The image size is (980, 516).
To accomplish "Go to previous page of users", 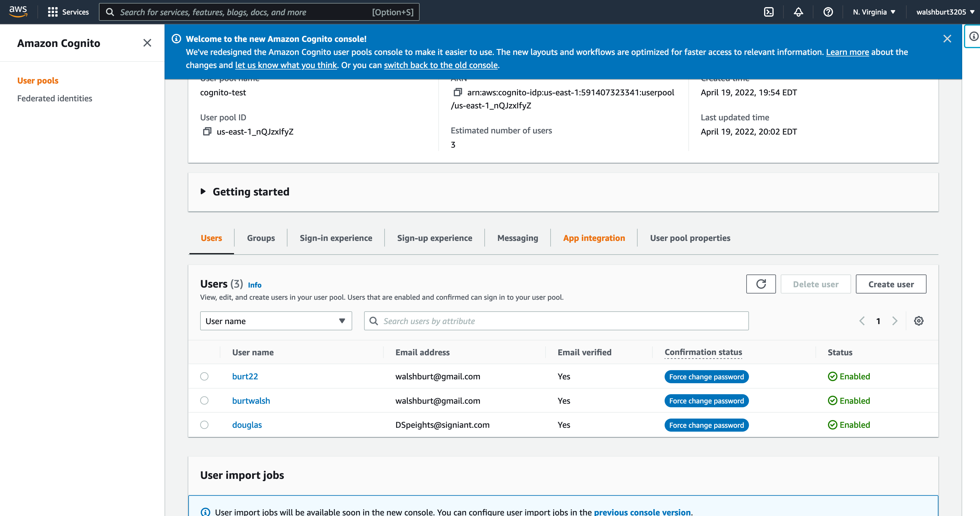I will point(862,321).
